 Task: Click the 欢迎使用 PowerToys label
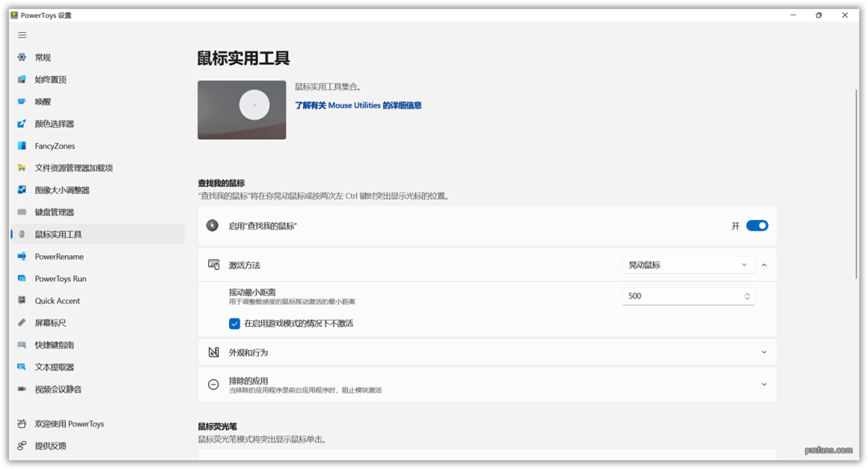[69, 424]
